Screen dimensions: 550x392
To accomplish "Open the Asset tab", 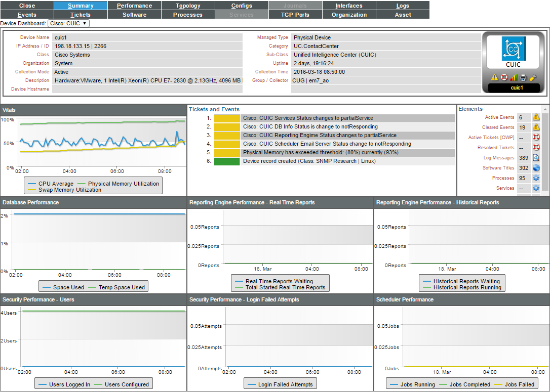I will (403, 15).
